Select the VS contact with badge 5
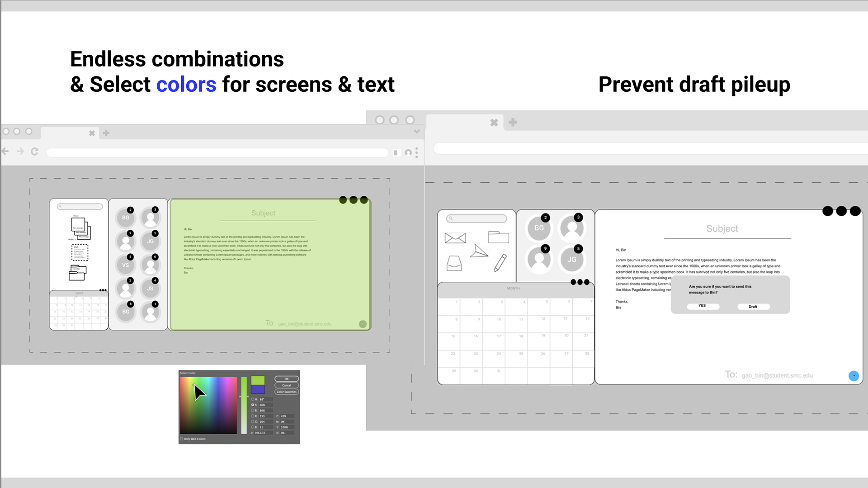868x488 pixels. pos(126,265)
